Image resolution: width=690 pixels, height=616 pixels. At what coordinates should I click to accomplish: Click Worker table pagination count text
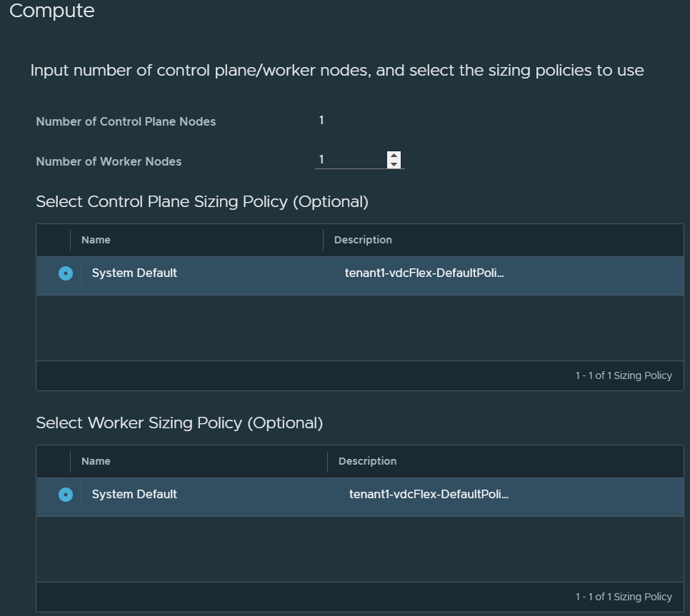pos(624,597)
